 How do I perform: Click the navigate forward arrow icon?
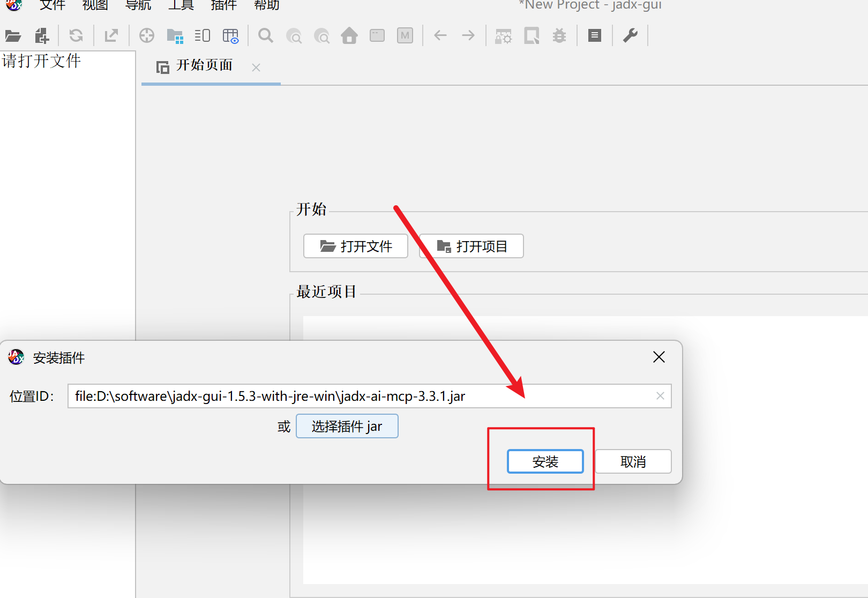pos(468,36)
